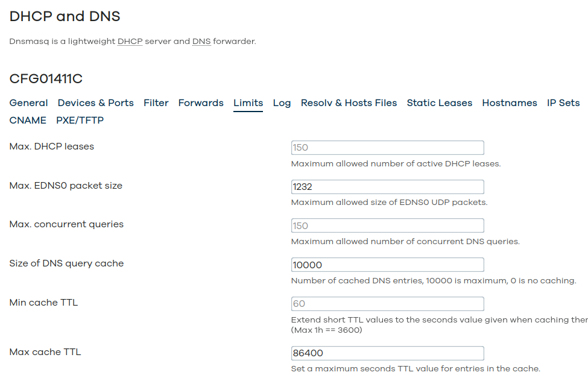
Task: Click the Max. EDNS0 packet size field
Action: [387, 187]
